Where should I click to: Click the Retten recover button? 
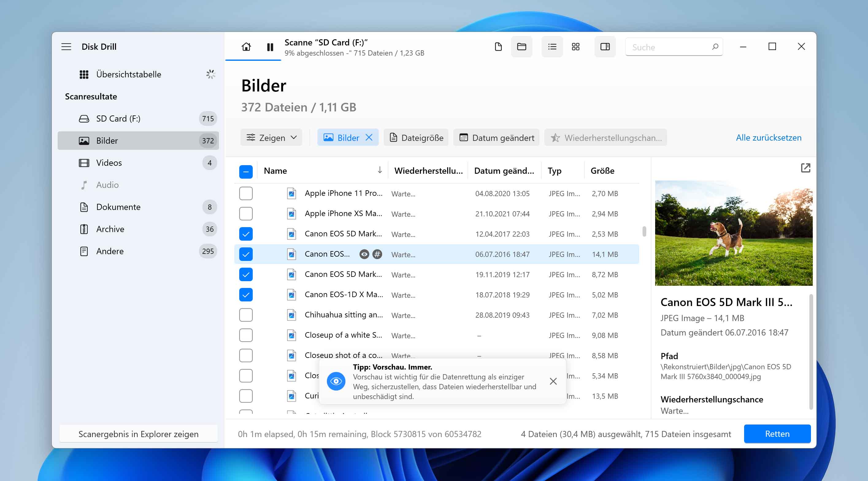777,434
